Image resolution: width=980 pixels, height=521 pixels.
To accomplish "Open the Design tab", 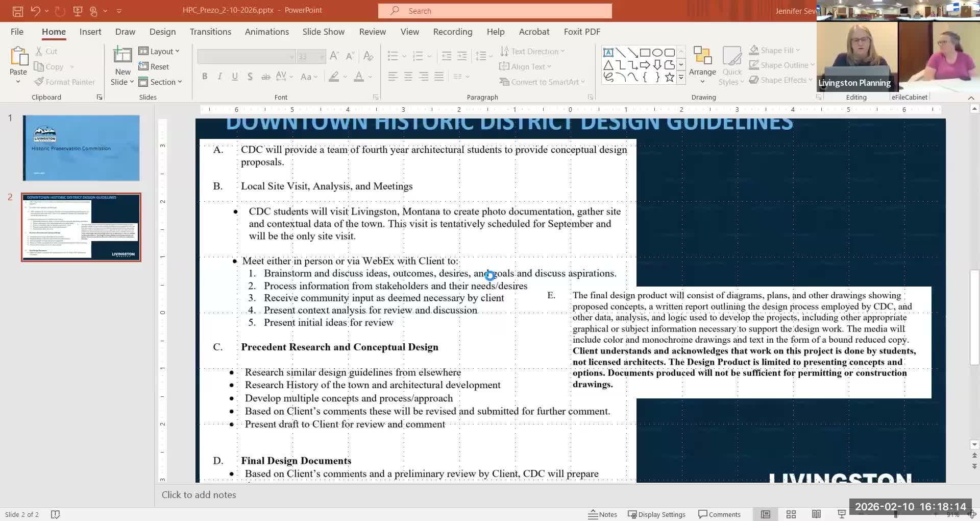I will pos(162,32).
